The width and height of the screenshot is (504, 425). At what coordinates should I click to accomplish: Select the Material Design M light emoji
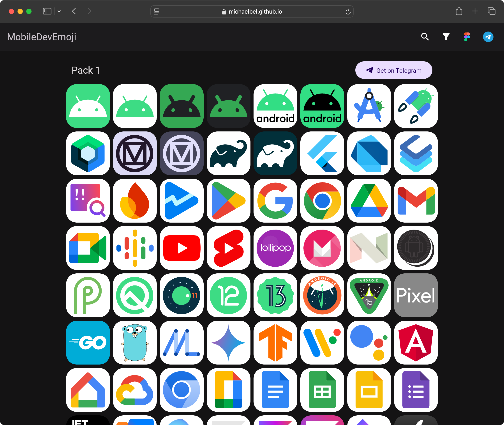tap(135, 153)
